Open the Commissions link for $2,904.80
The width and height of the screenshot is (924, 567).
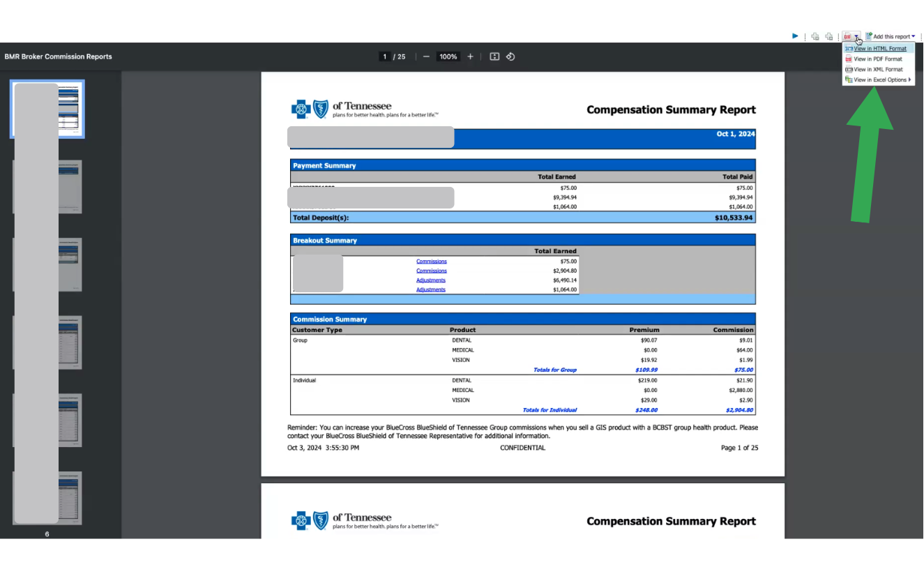tap(432, 271)
